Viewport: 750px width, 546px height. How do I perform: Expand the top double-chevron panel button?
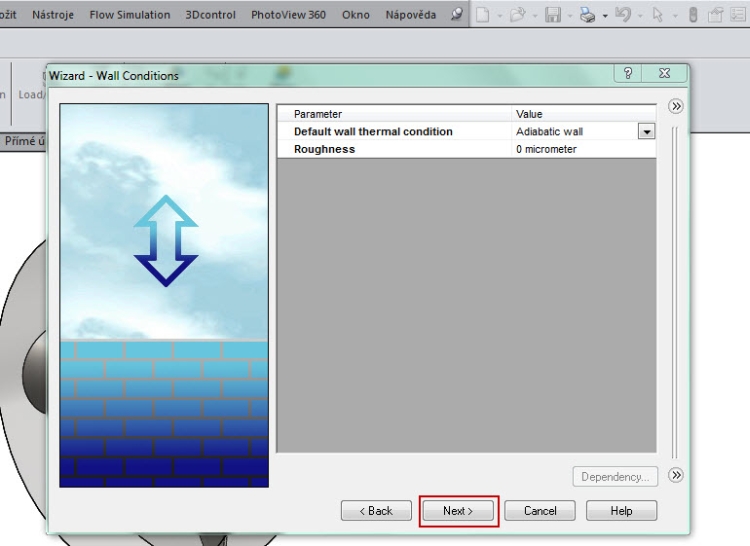[676, 106]
